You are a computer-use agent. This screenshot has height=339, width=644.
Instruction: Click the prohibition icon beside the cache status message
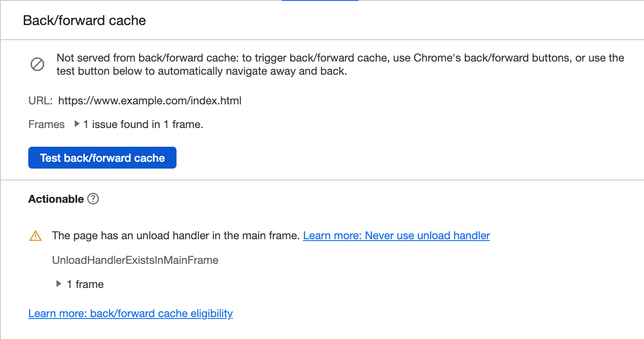tap(37, 64)
